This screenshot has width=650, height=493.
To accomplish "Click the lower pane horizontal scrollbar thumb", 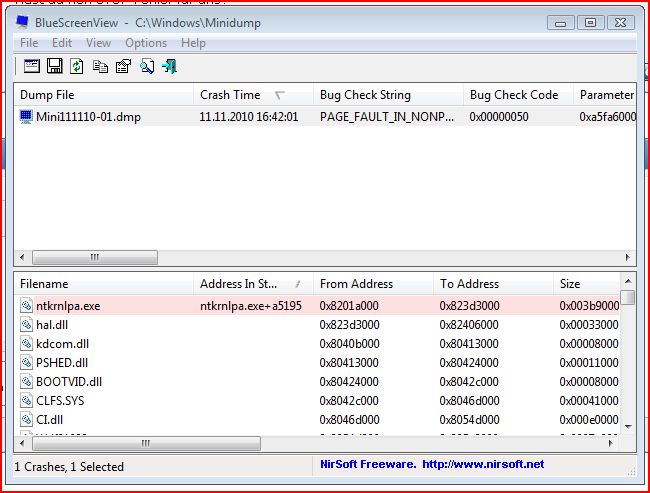I will coord(146,443).
